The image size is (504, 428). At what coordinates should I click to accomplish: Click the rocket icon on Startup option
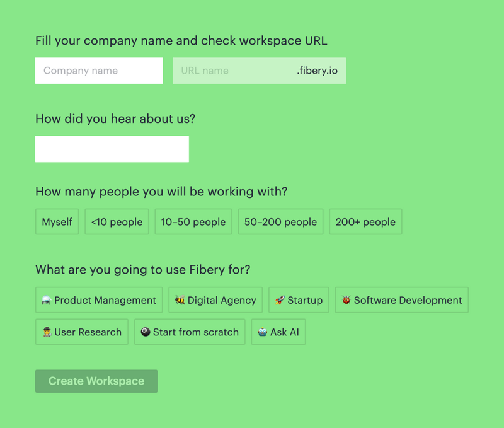pyautogui.click(x=278, y=300)
